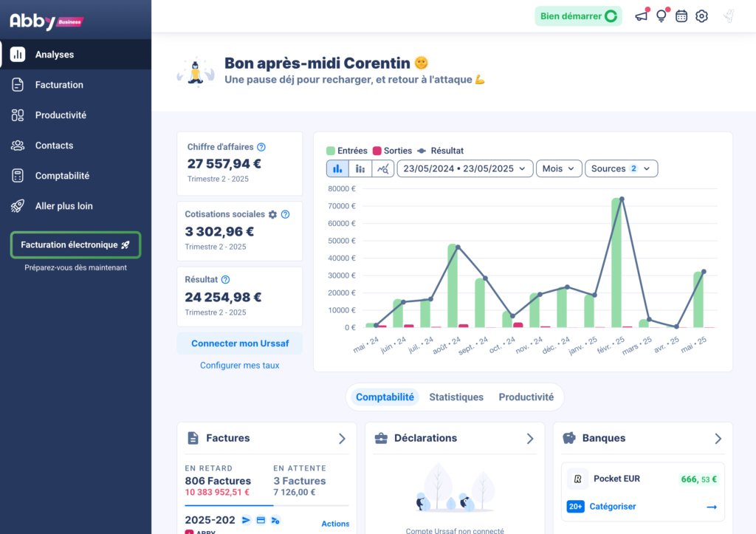Click the Configurer mes taux link
756x534 pixels.
pos(239,365)
